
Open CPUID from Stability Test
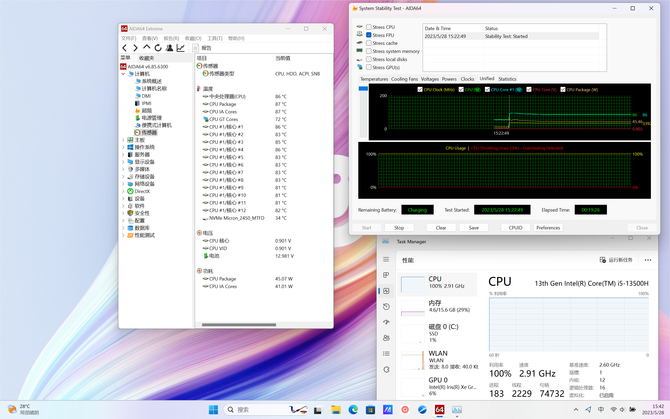pos(515,228)
